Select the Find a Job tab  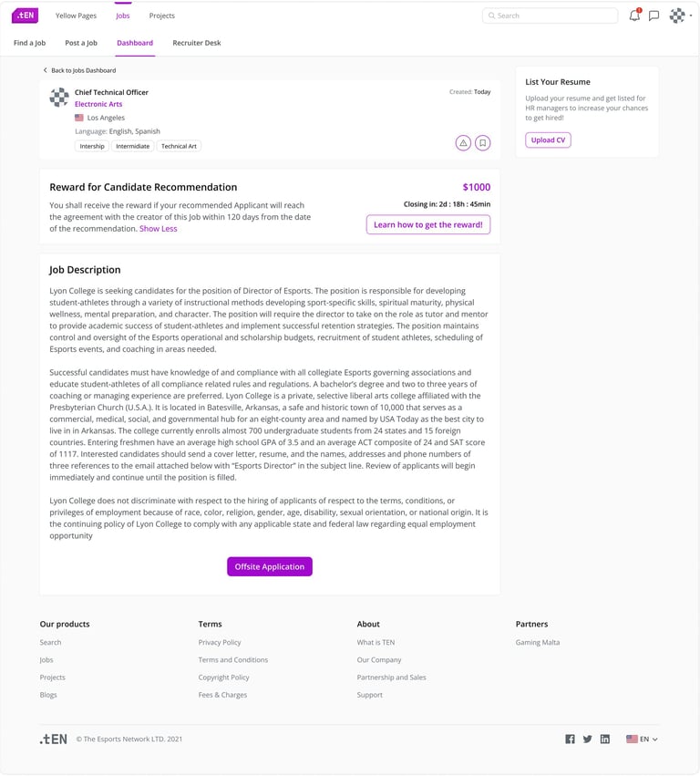pyautogui.click(x=29, y=43)
